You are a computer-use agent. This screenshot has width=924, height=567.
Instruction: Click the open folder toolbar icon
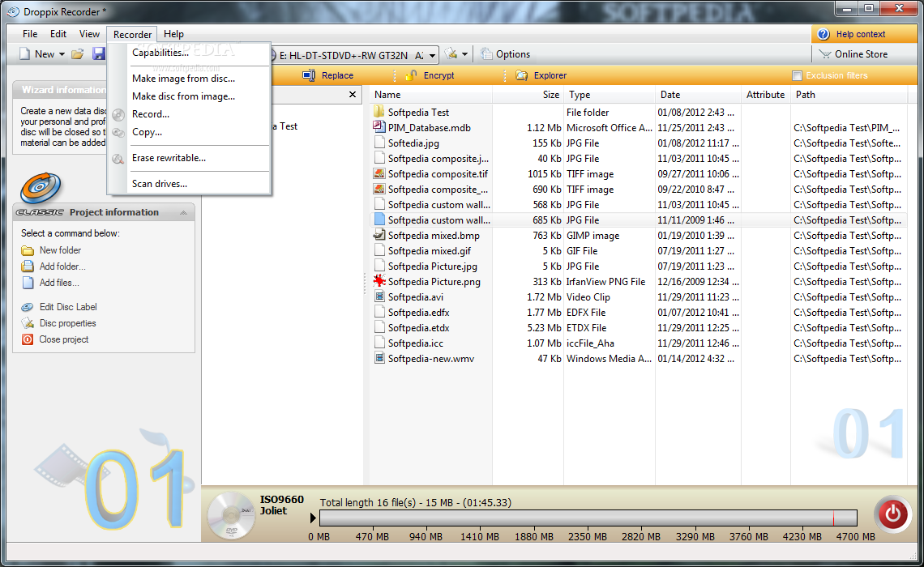coord(77,54)
